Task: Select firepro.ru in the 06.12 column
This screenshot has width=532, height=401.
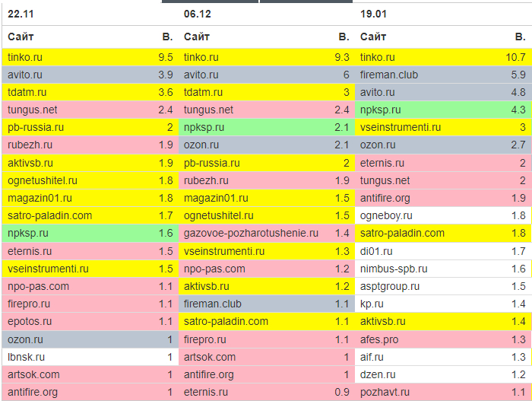Action: point(205,339)
